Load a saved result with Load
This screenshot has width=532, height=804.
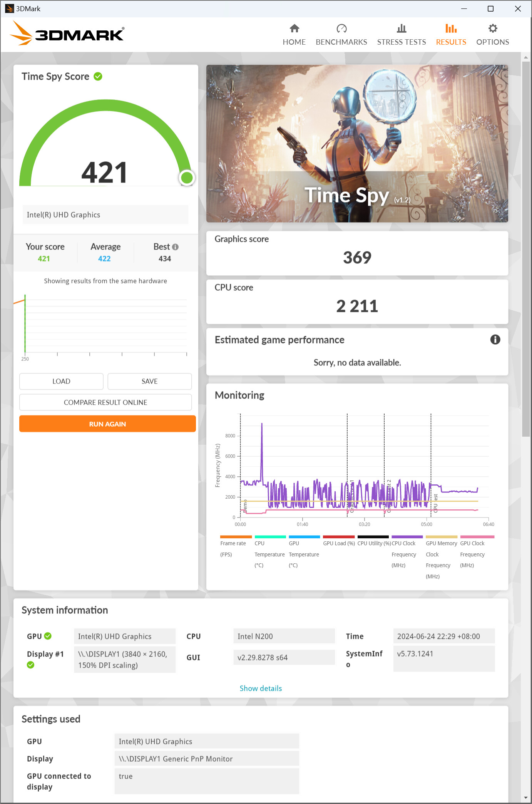coord(61,381)
